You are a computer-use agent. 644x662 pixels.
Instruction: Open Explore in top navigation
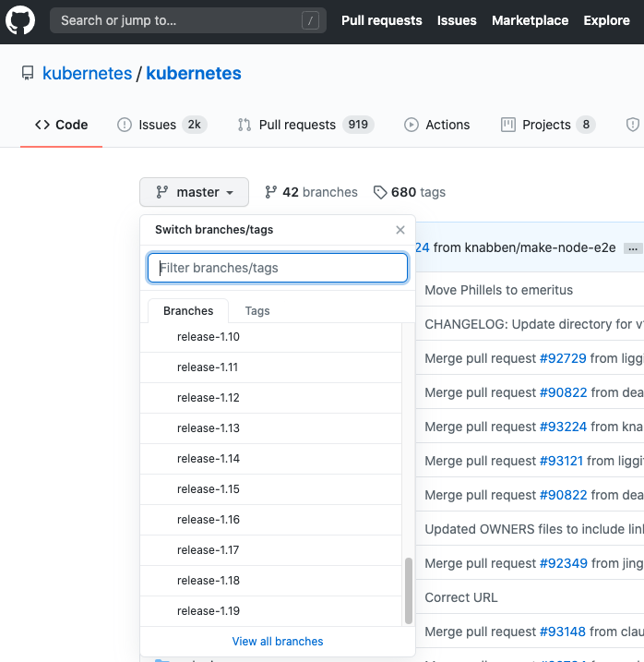pyautogui.click(x=606, y=20)
